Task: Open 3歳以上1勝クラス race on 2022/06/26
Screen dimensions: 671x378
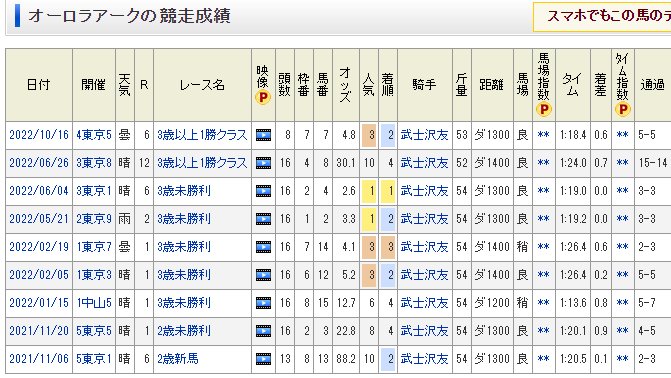Action: (x=202, y=163)
